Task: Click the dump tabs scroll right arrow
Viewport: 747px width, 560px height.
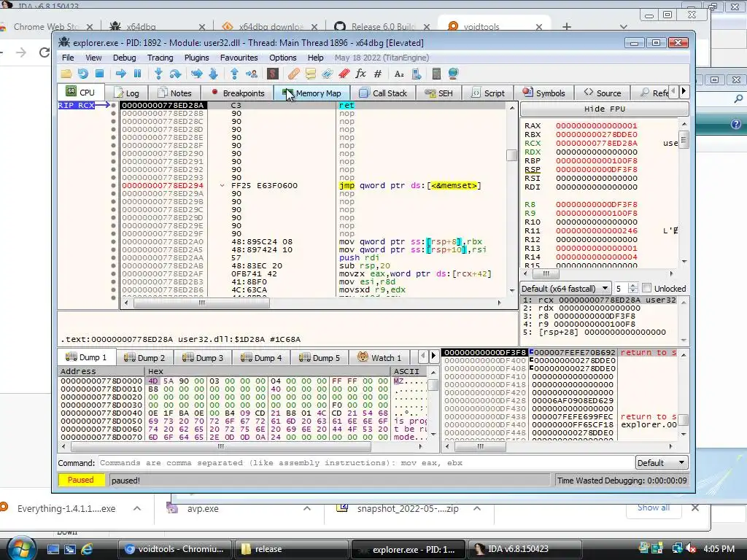Action: coord(433,356)
